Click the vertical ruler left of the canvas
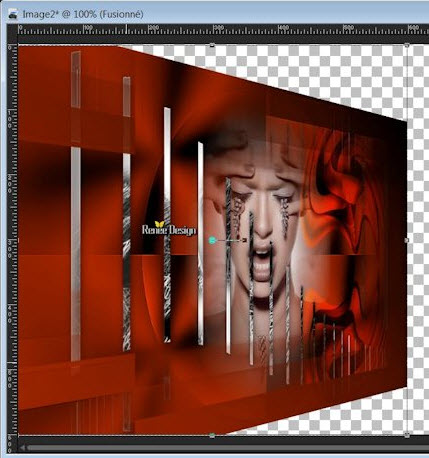 pyautogui.click(x=12, y=240)
